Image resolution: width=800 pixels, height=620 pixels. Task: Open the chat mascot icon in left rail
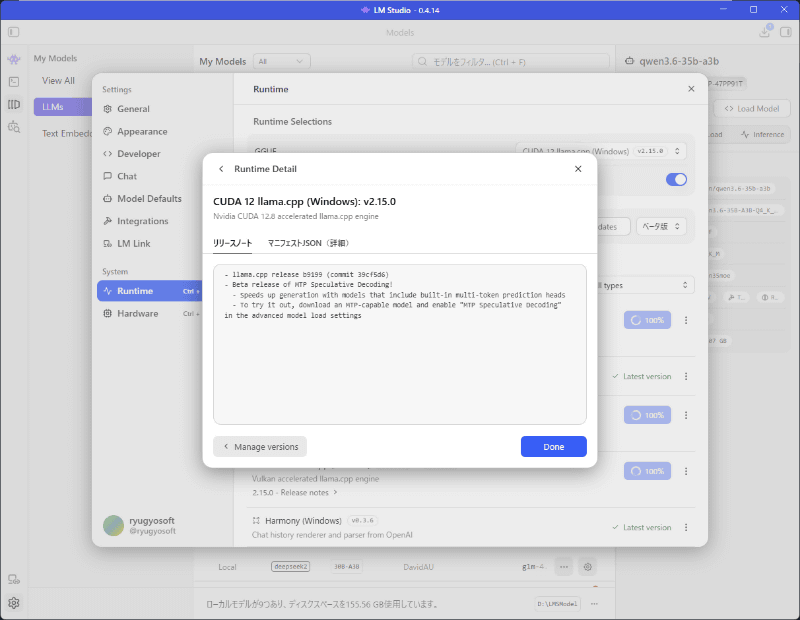[x=14, y=59]
